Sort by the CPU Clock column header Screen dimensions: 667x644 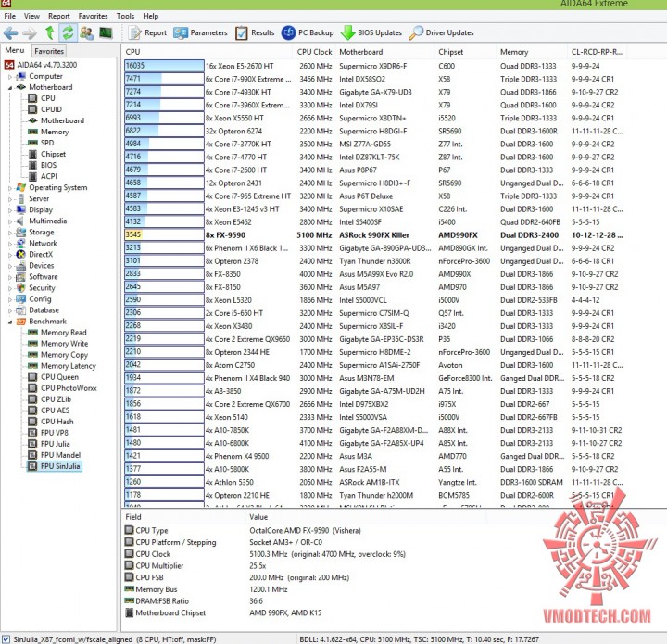[314, 52]
